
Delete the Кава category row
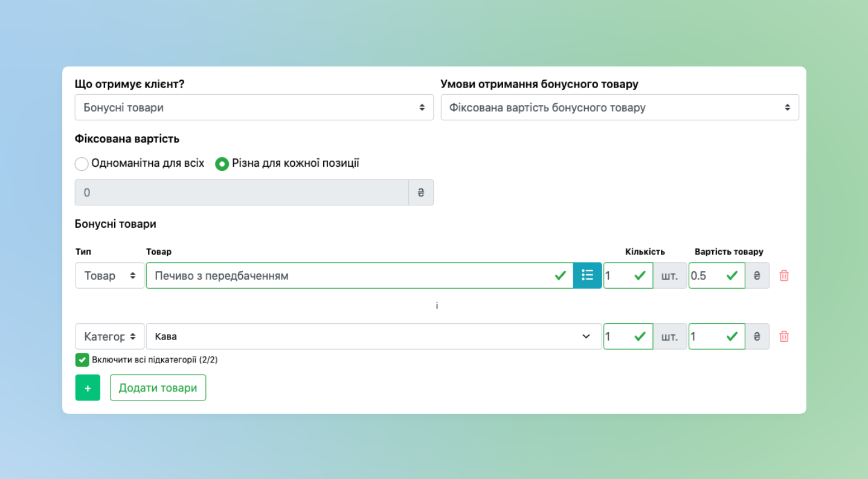(x=783, y=336)
